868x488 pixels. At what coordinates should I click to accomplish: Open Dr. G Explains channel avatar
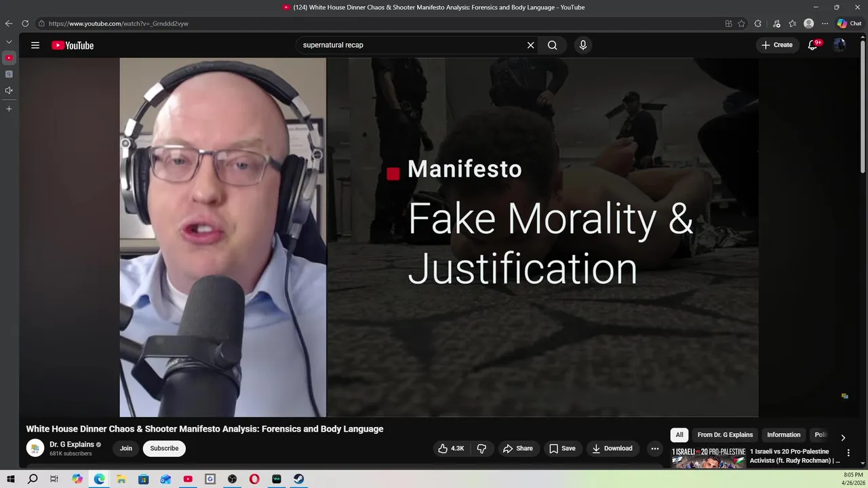[x=35, y=448]
